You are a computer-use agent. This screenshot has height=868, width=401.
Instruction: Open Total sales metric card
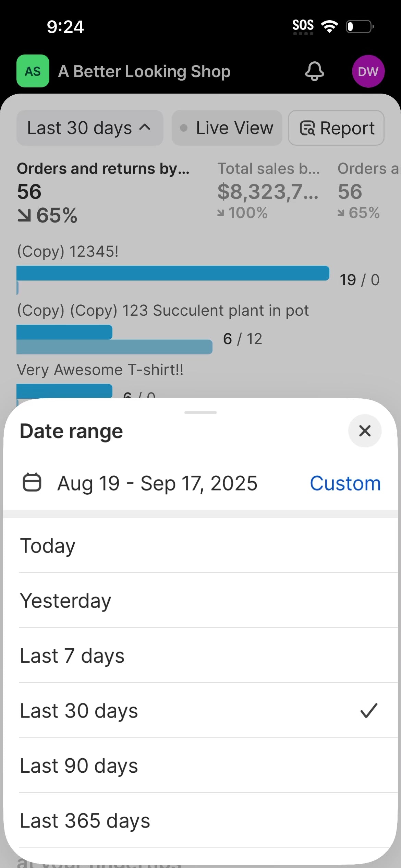[269, 190]
